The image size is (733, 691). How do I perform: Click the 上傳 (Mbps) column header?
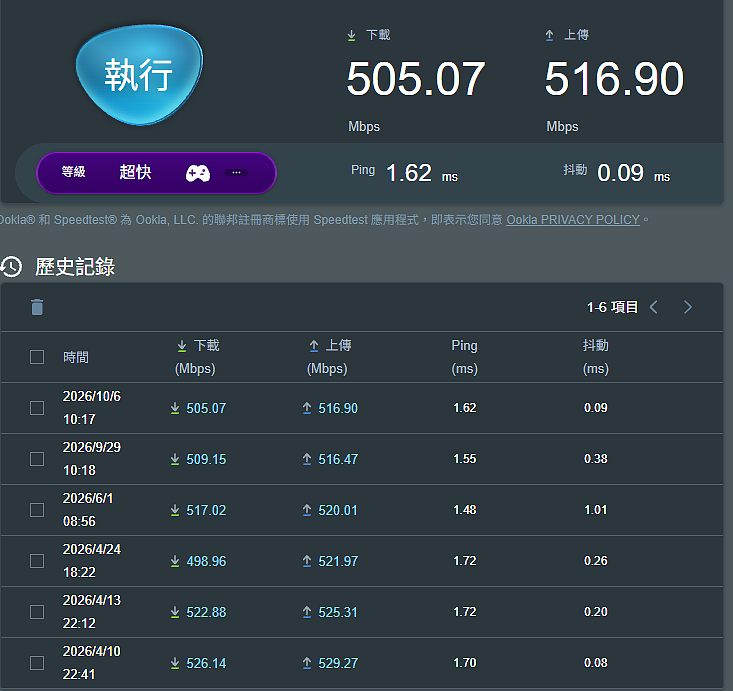click(328, 357)
